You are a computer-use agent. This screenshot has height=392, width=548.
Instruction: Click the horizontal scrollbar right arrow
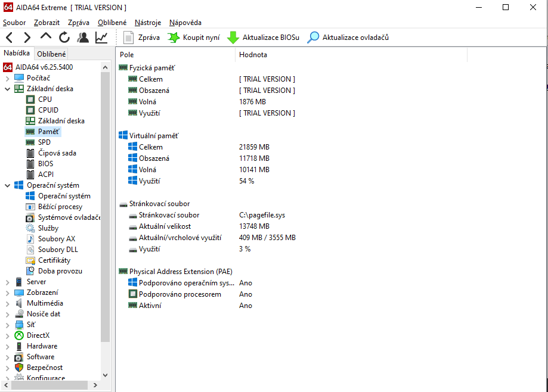pos(95,385)
